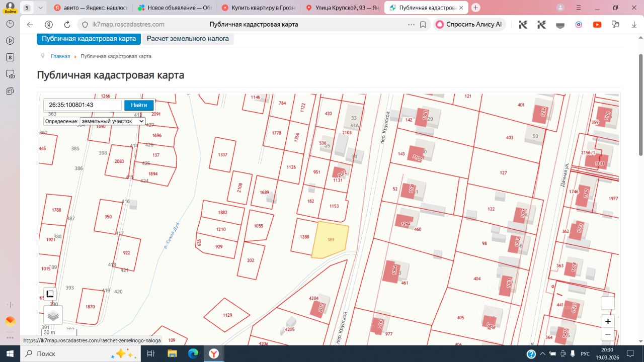Open the three-dot page actions menu
The image size is (644, 362).
(x=411, y=25)
